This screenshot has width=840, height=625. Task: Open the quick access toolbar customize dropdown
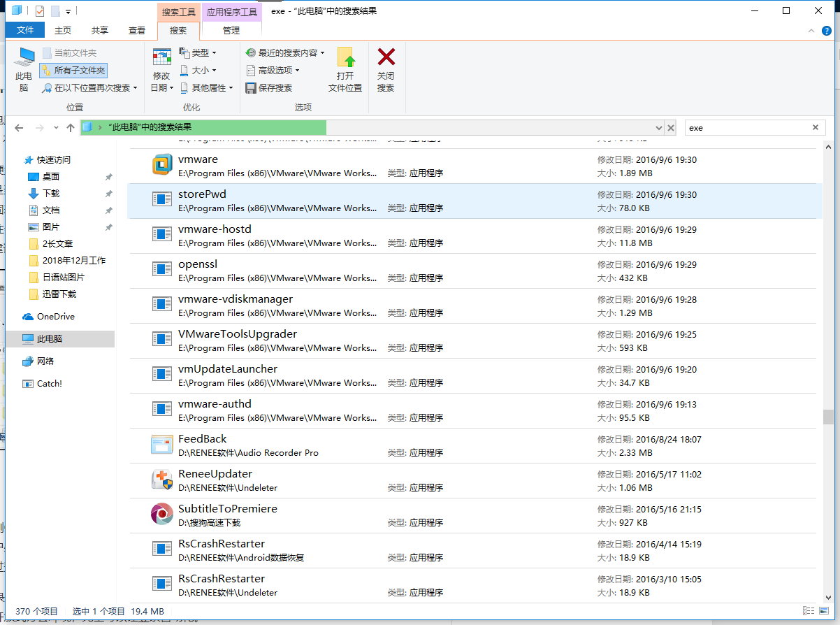click(x=68, y=12)
